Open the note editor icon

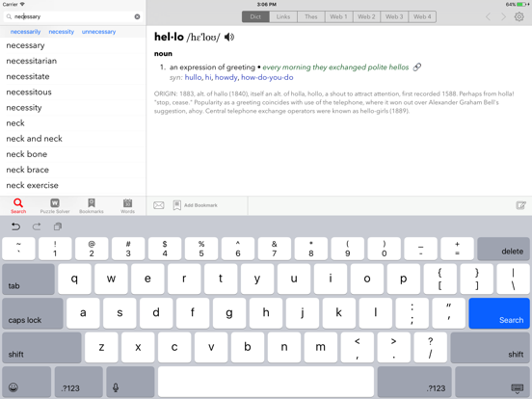[x=520, y=205]
